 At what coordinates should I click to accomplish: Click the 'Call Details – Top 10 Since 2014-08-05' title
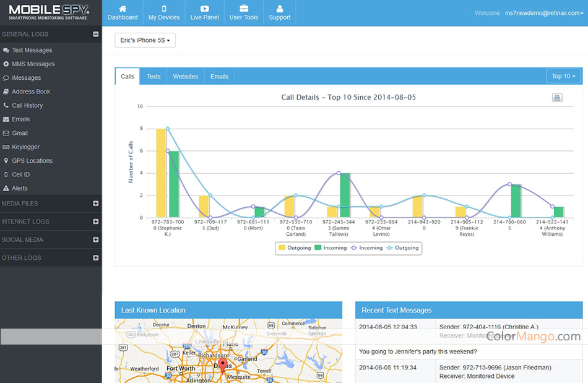pyautogui.click(x=348, y=97)
